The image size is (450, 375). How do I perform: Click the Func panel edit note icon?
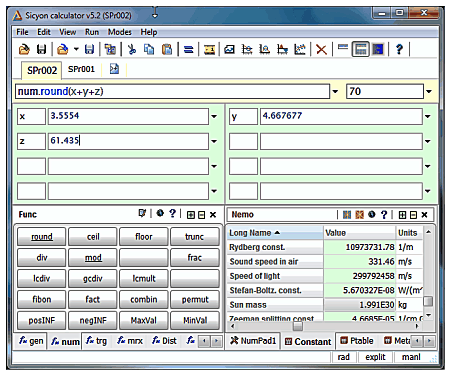coord(142,213)
